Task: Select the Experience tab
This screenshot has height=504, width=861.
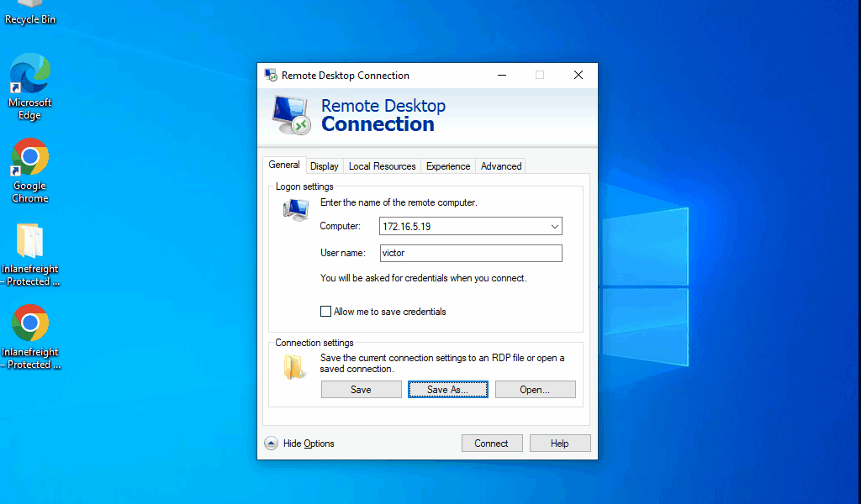Action: [x=447, y=166]
